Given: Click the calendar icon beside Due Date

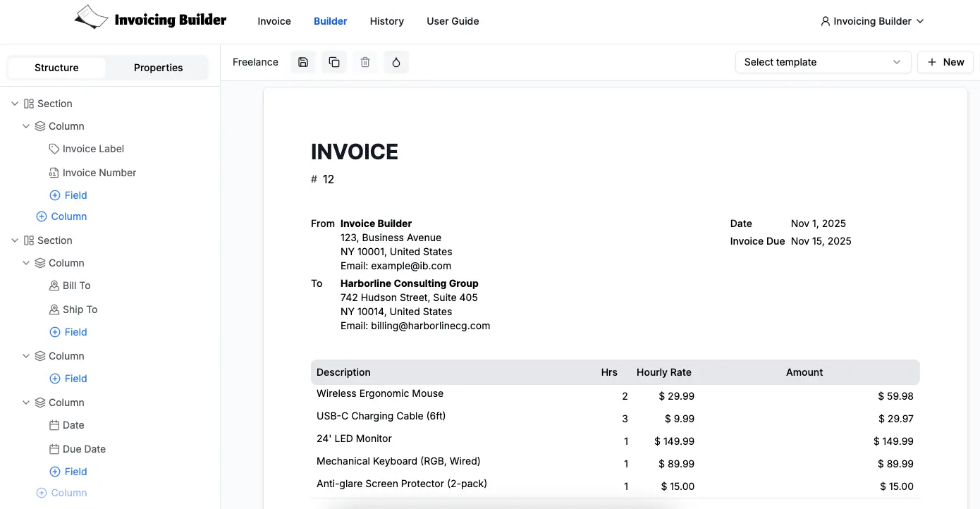Looking at the screenshot, I should (x=54, y=449).
